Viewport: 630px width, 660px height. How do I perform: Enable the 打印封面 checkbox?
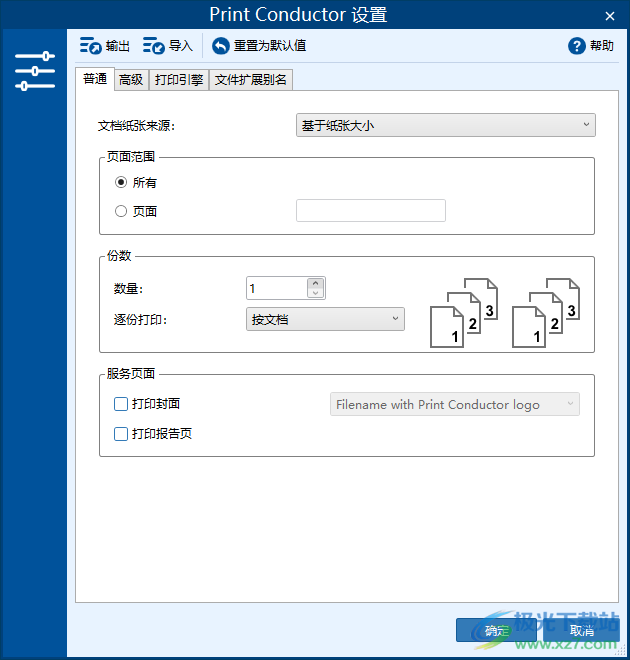[x=121, y=404]
